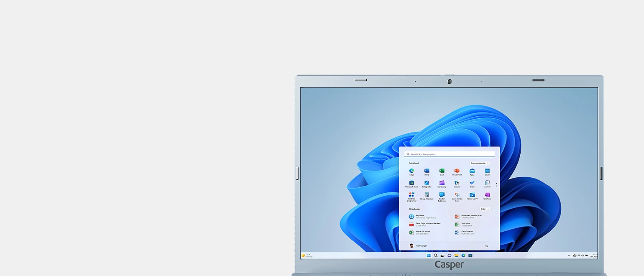Expand Tüm uygulamalar app list

coord(479,163)
